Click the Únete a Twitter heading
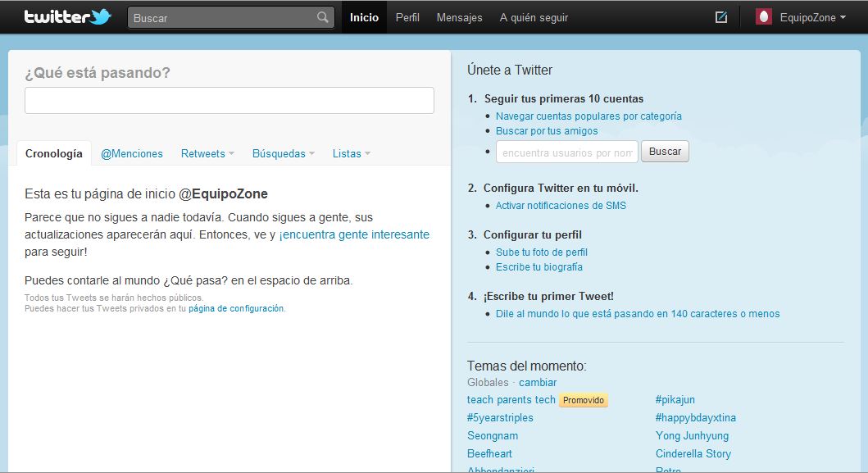Image resolution: width=868 pixels, height=473 pixels. [x=510, y=70]
